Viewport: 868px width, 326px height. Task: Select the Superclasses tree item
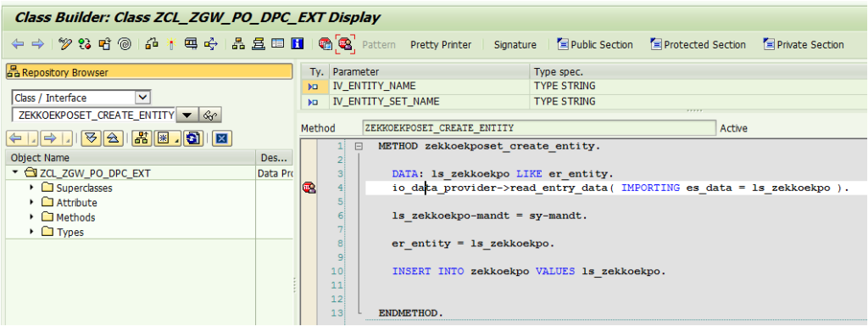pos(84,188)
